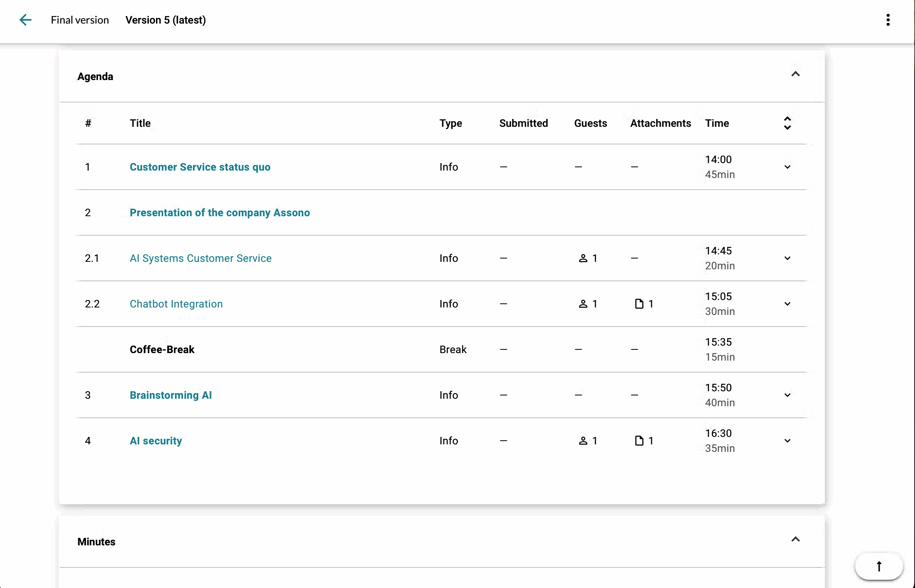This screenshot has height=588, width=915.
Task: Click the Version 5 (latest) label
Action: point(165,19)
